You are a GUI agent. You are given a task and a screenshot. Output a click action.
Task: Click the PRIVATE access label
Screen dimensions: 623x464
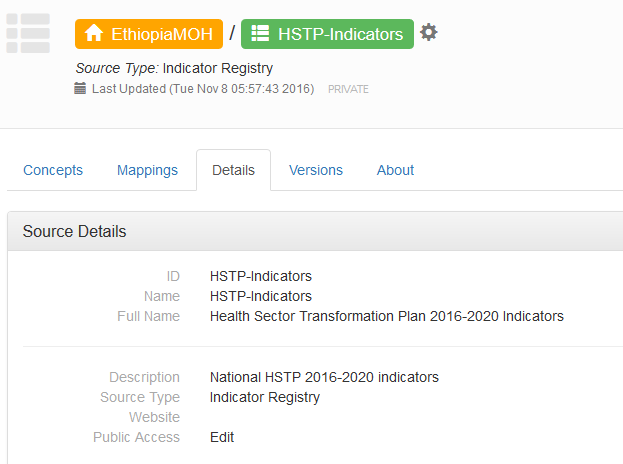[x=348, y=89]
